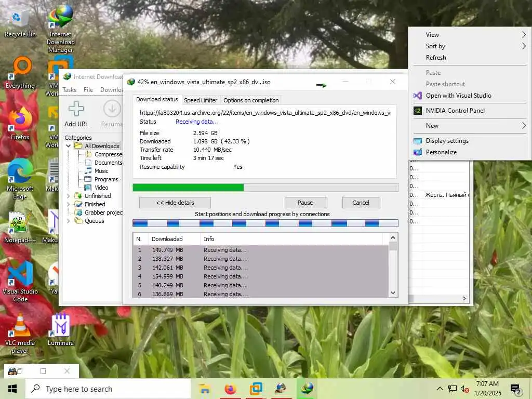Expand the New submenu
Image resolution: width=532 pixels, height=399 pixels.
point(469,126)
